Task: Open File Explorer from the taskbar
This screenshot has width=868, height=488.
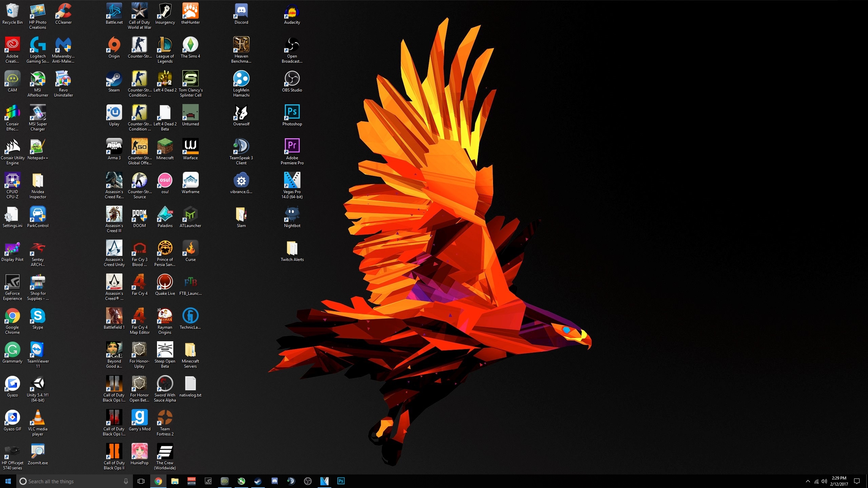Action: point(175,481)
